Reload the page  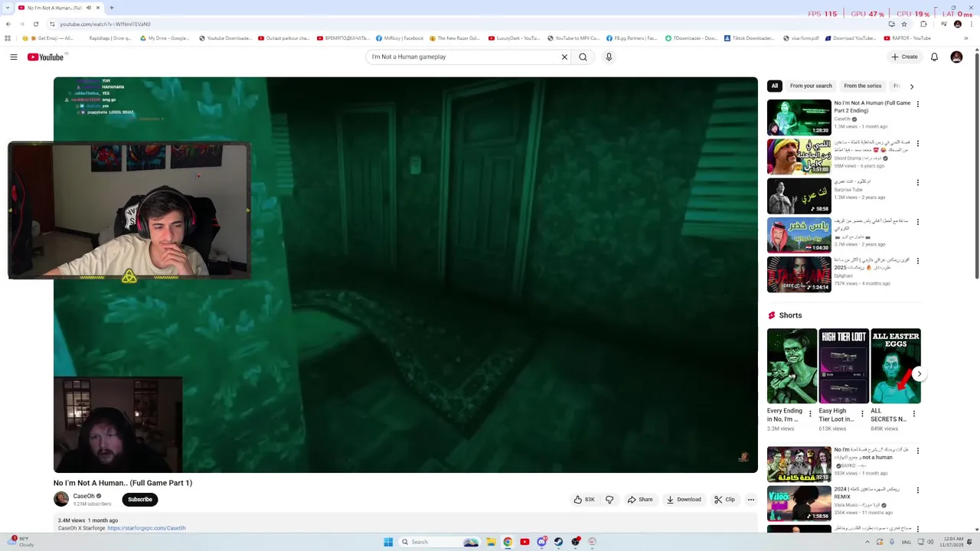coord(35,24)
